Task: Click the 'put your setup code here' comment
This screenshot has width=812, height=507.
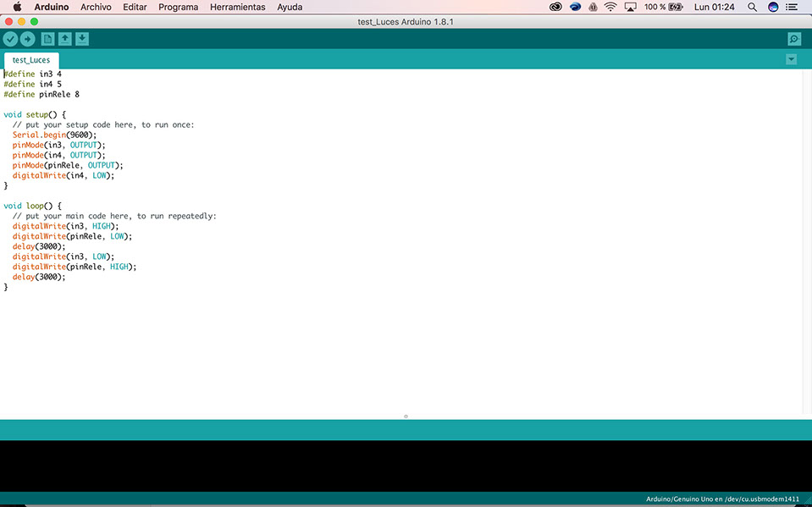Action: [x=103, y=124]
